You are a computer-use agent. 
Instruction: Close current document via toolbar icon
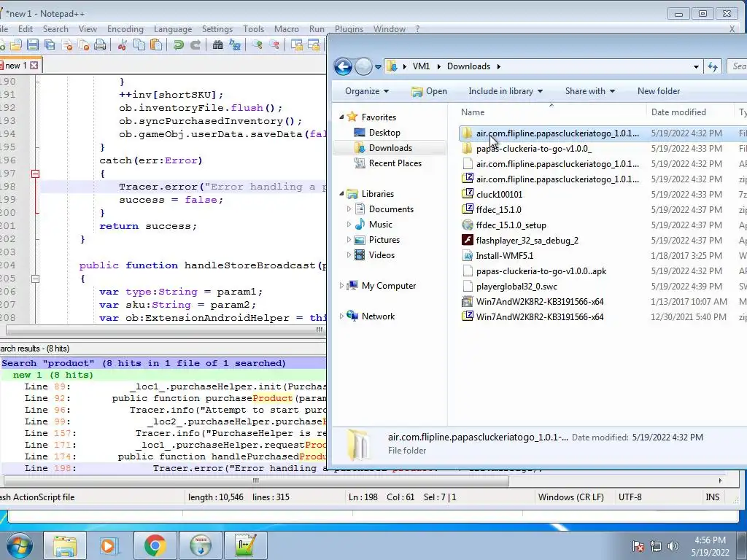pyautogui.click(x=66, y=45)
